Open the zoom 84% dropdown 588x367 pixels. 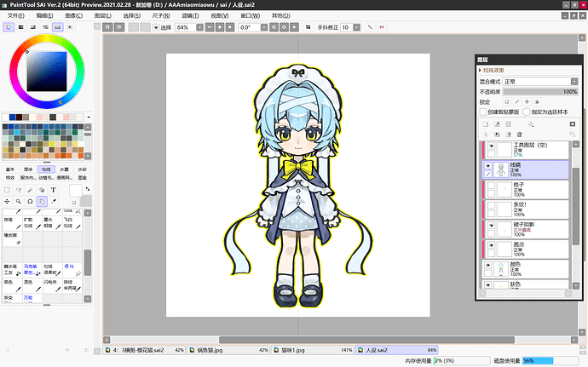[199, 27]
